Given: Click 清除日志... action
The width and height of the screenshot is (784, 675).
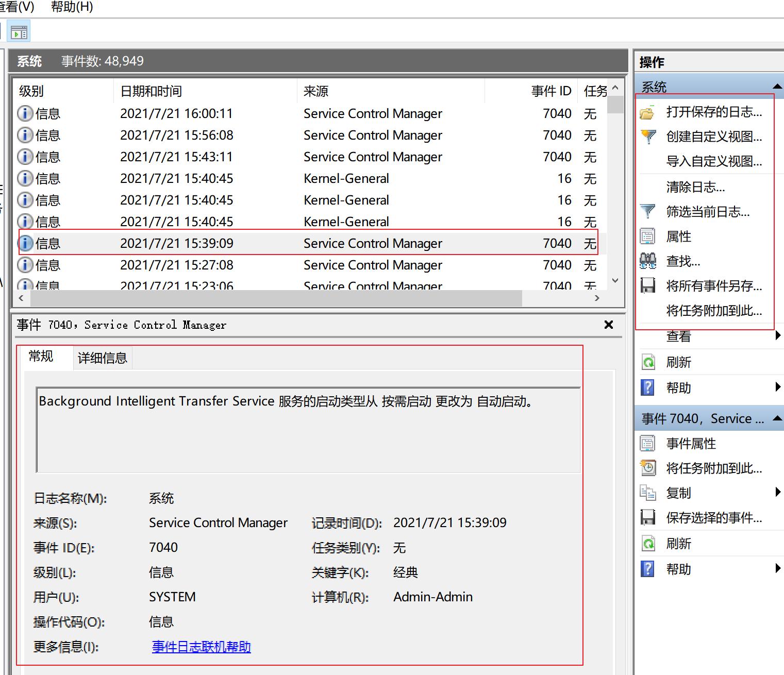Looking at the screenshot, I should pyautogui.click(x=695, y=187).
